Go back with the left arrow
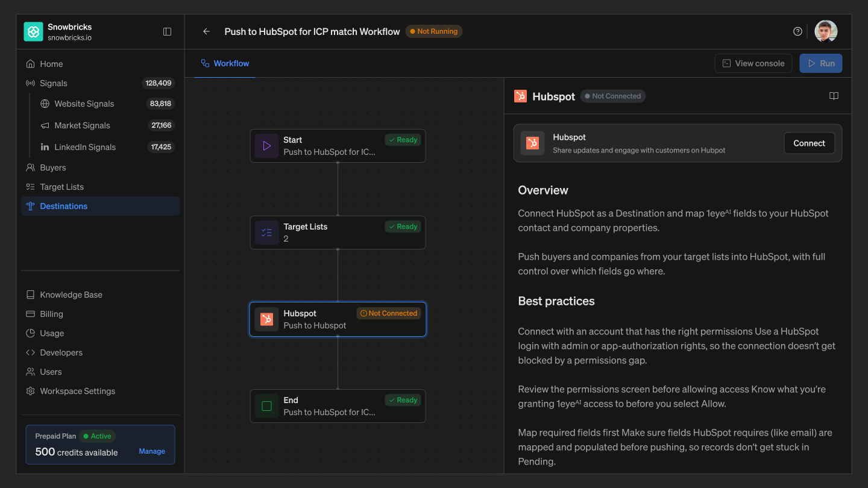 [206, 31]
